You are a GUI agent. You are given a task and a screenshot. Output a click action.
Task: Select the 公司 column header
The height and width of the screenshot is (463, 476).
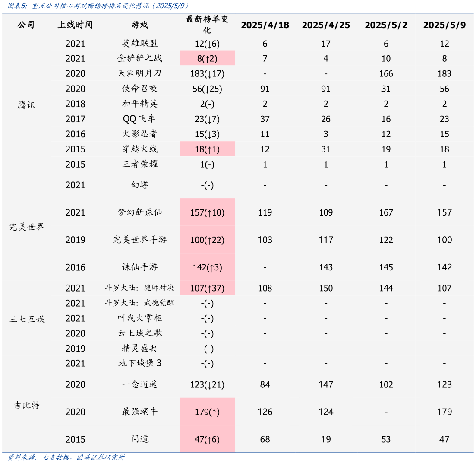point(27,25)
